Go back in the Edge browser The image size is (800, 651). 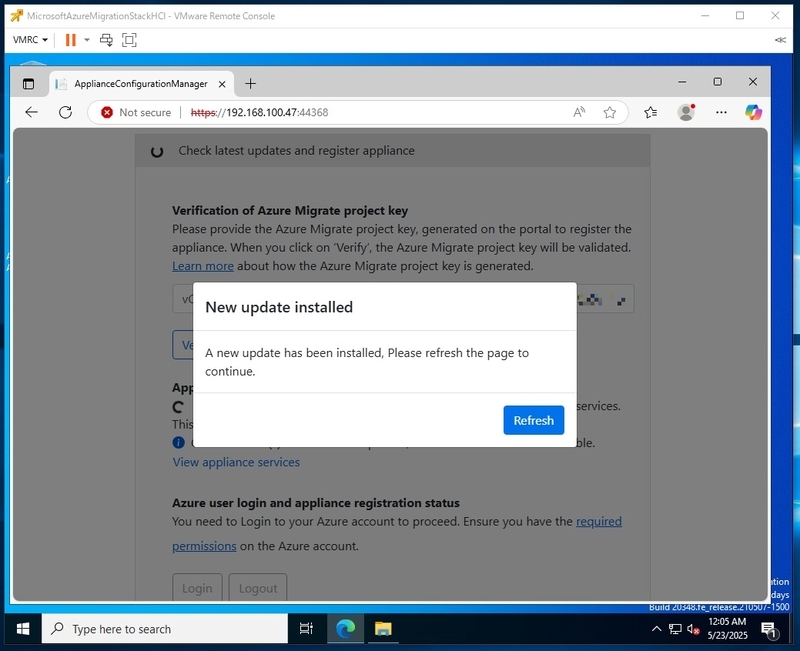pyautogui.click(x=32, y=112)
